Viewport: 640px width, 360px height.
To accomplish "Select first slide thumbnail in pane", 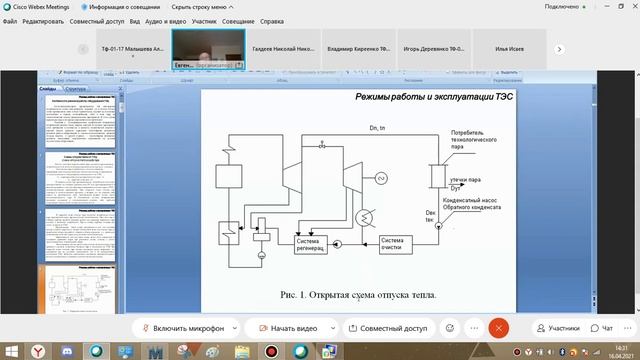I will (80, 121).
